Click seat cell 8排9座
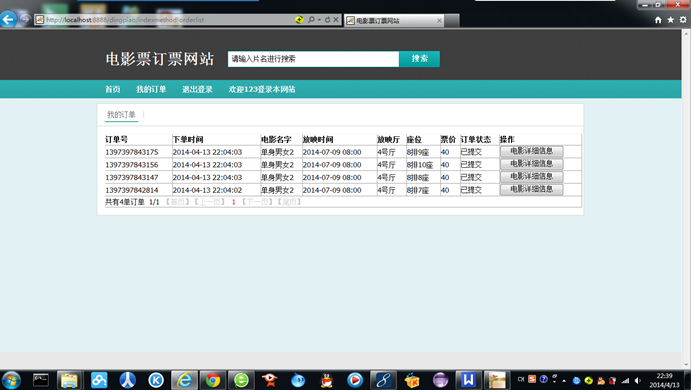Screen dimensions: 693x392 pyautogui.click(x=418, y=152)
